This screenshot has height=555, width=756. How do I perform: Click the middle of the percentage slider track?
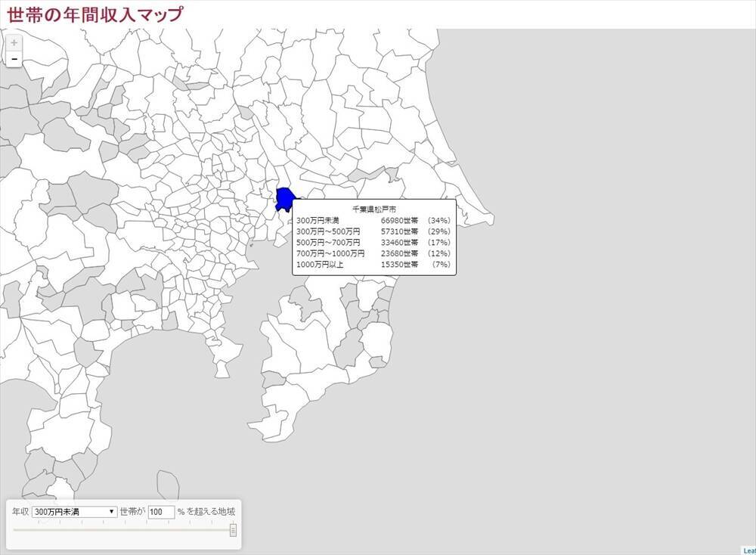[123, 530]
